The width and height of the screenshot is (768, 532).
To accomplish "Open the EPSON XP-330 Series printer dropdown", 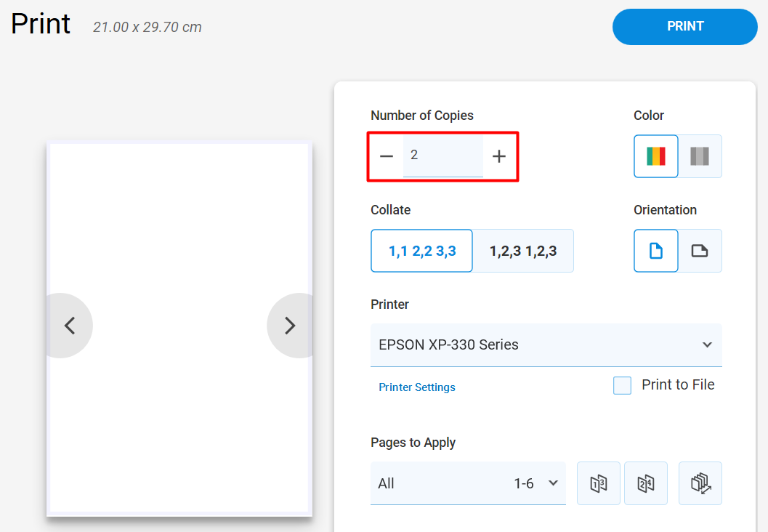I will pos(546,345).
